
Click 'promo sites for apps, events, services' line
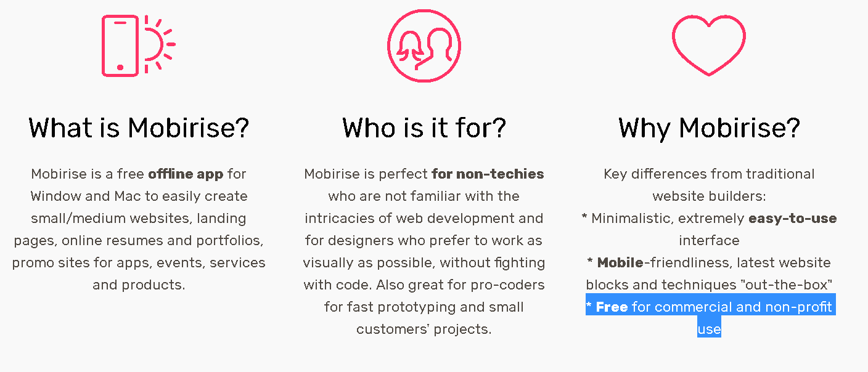click(x=139, y=263)
